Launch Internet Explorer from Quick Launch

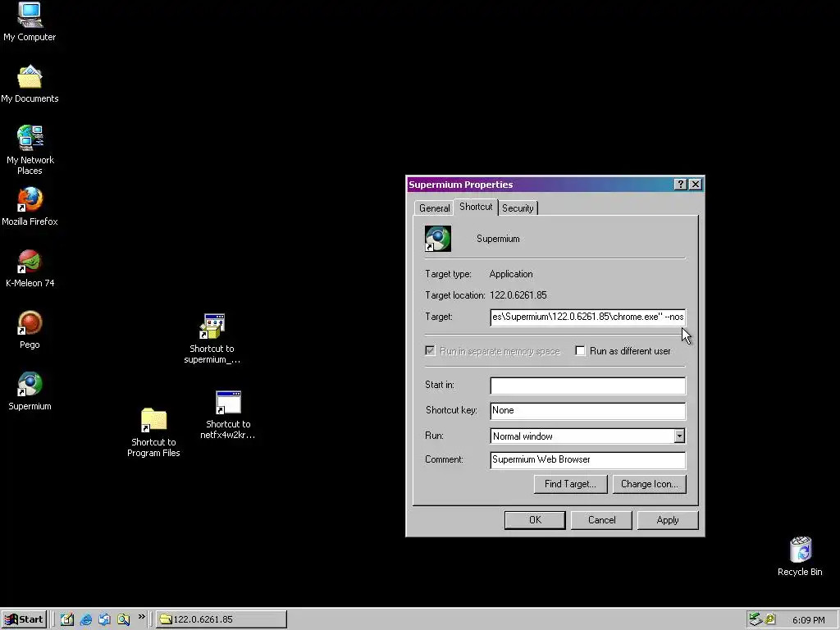click(x=85, y=619)
